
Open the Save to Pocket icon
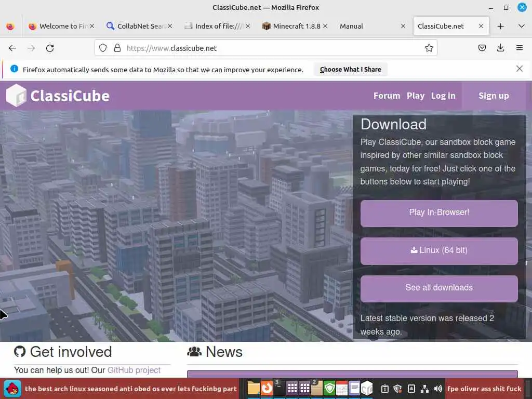(x=482, y=48)
